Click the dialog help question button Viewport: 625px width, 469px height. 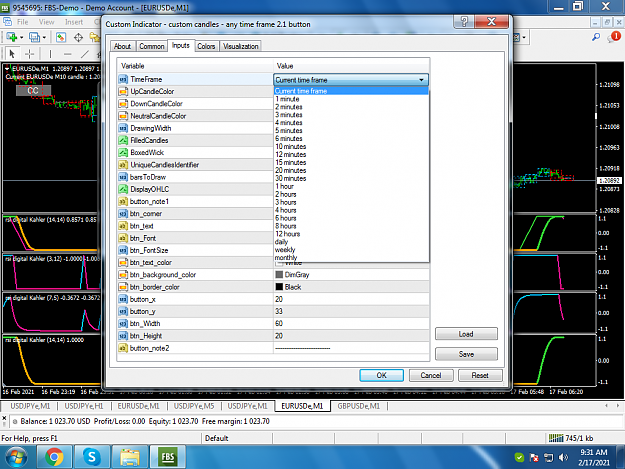(x=464, y=22)
